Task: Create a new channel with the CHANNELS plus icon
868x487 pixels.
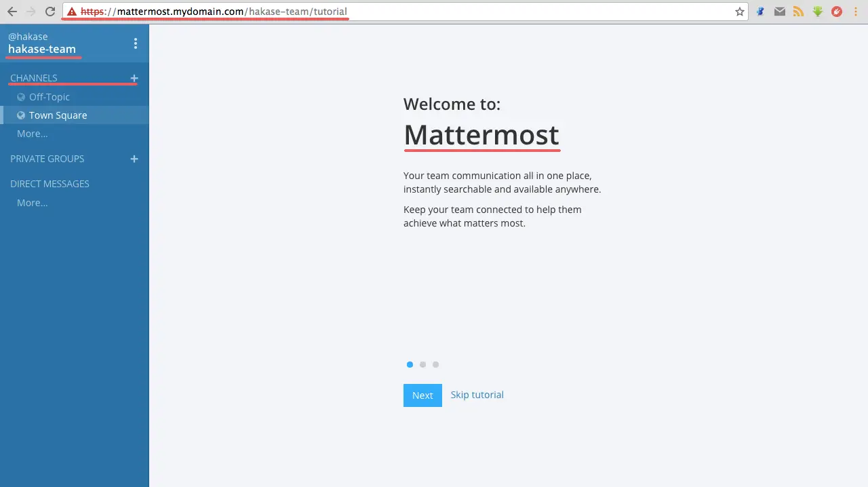Action: [x=134, y=78]
